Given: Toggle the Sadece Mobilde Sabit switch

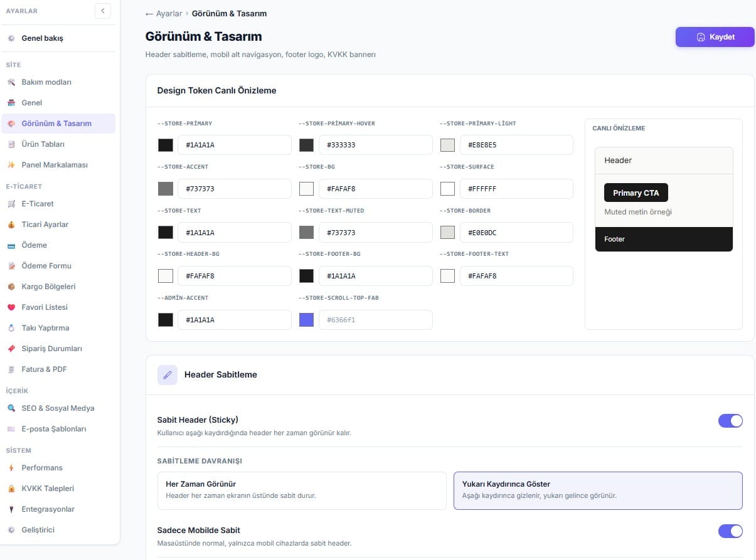Looking at the screenshot, I should coord(730,531).
